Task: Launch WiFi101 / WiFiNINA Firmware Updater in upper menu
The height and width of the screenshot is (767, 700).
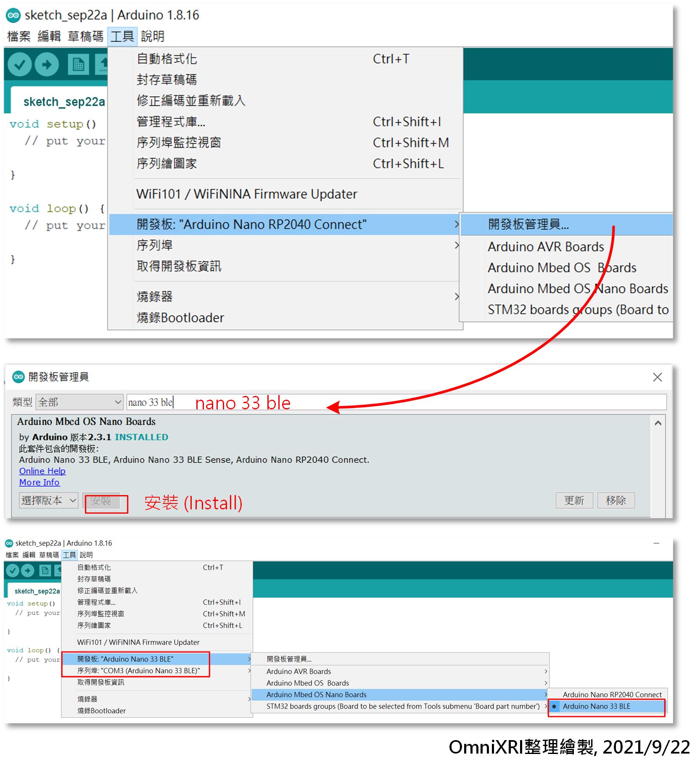Action: (285, 194)
